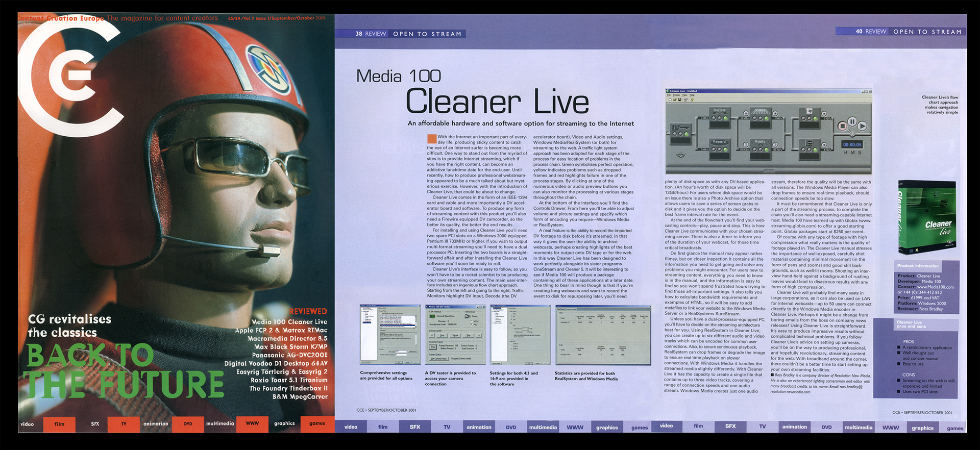Click the 00:00:05 timecode display

[x=852, y=145]
